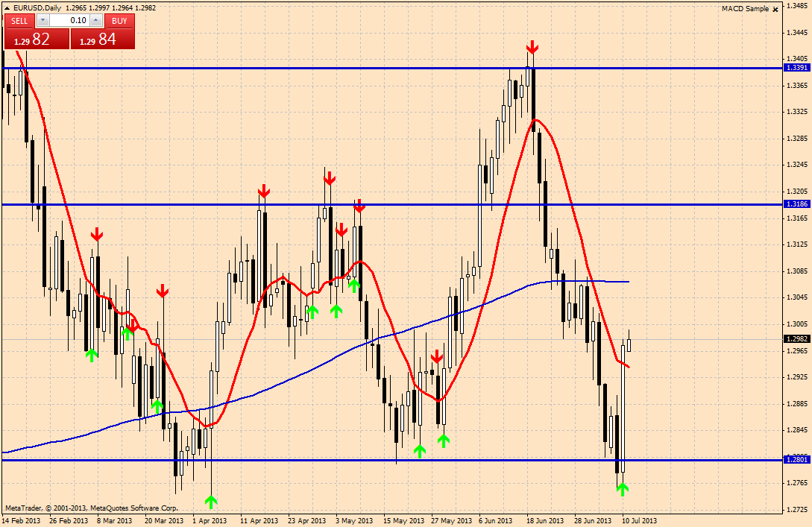Screen dimensions: 812x527
Task: Select the 1.2801 blue price label
Action: 797,459
